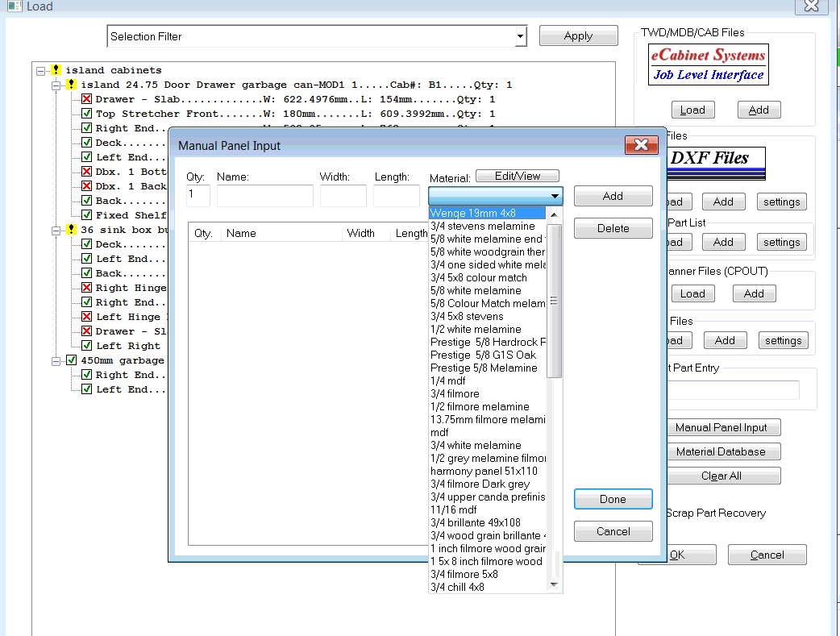Select Prestige 5/8 G1S Oak material
Image resolution: width=840 pixels, height=636 pixels.
click(x=483, y=355)
